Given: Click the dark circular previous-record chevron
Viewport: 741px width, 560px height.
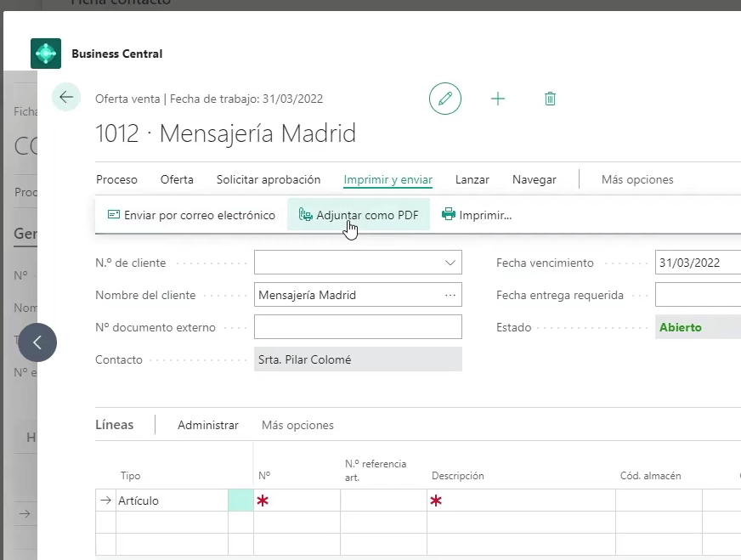Looking at the screenshot, I should pos(37,342).
